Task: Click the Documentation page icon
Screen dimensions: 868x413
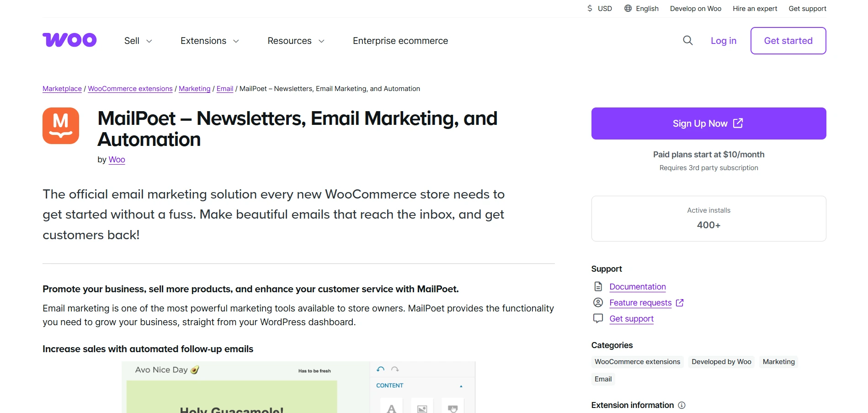Action: [x=598, y=286]
